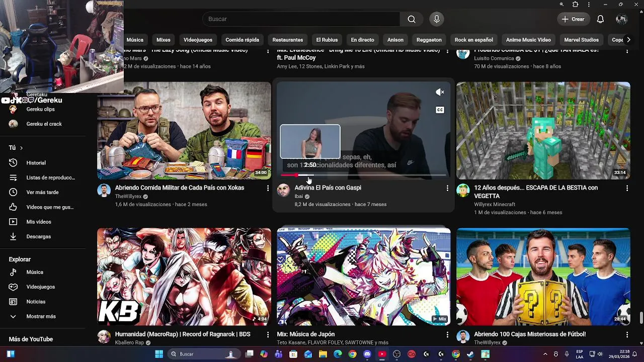Open Record of Ragnarok KB thumbnail
644x362 pixels.
[x=184, y=277]
